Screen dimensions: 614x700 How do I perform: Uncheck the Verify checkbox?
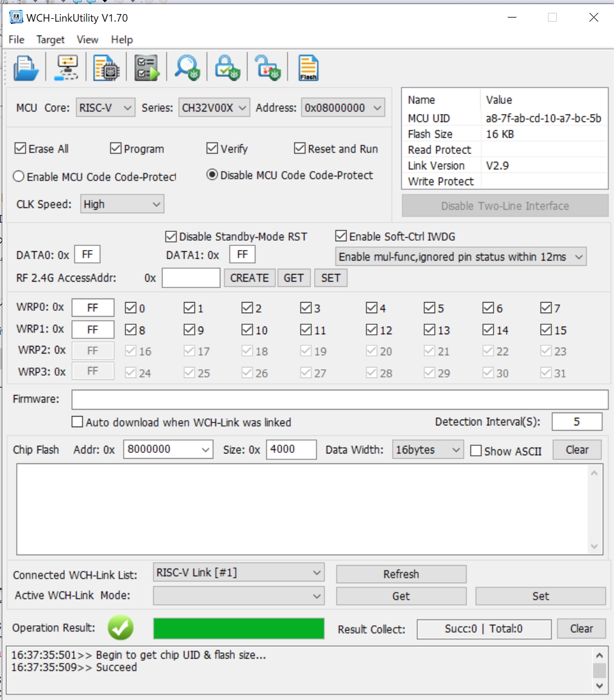pos(213,148)
